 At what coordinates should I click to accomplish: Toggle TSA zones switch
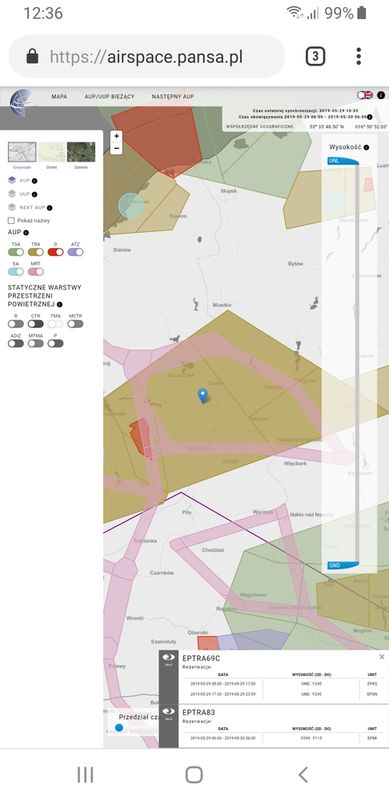[x=16, y=252]
